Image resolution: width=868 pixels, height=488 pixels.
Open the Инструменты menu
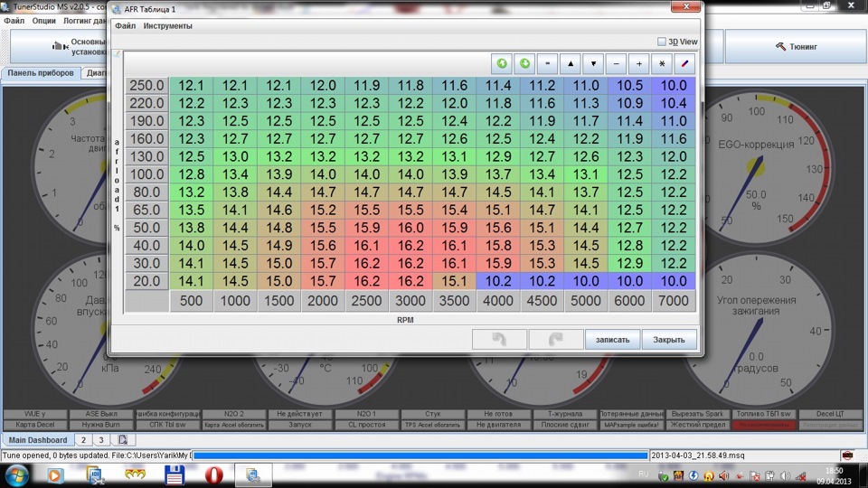click(167, 26)
